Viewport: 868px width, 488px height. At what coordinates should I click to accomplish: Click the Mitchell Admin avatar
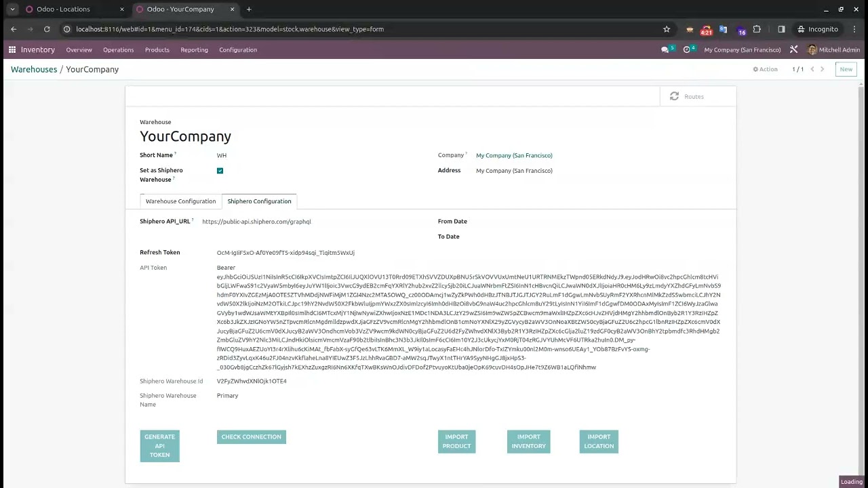(812, 49)
